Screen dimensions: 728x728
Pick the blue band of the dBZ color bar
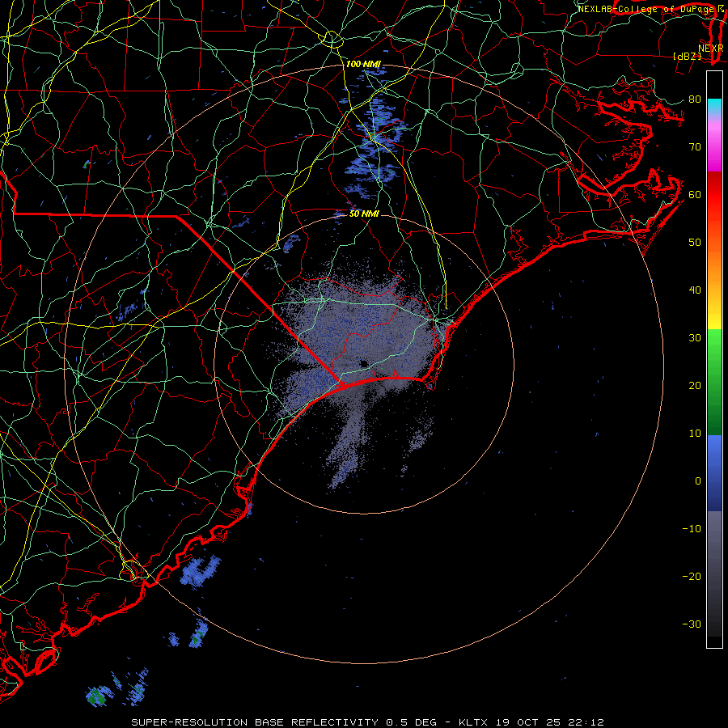pos(714,473)
